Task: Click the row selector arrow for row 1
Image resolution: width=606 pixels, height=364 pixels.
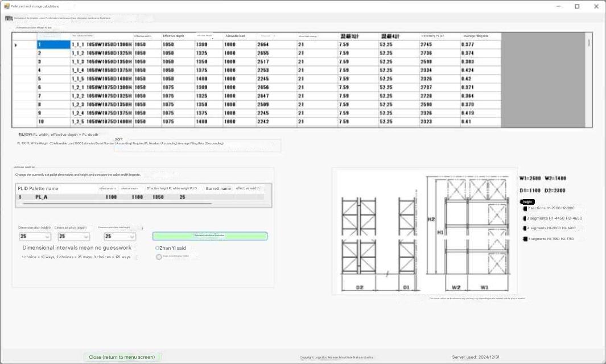Action: 15,44
